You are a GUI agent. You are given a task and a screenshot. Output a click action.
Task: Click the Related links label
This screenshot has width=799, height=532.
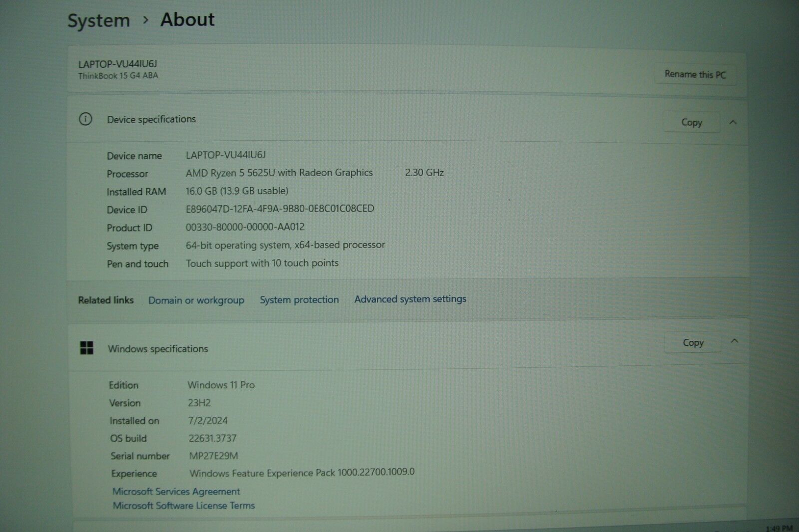click(106, 300)
